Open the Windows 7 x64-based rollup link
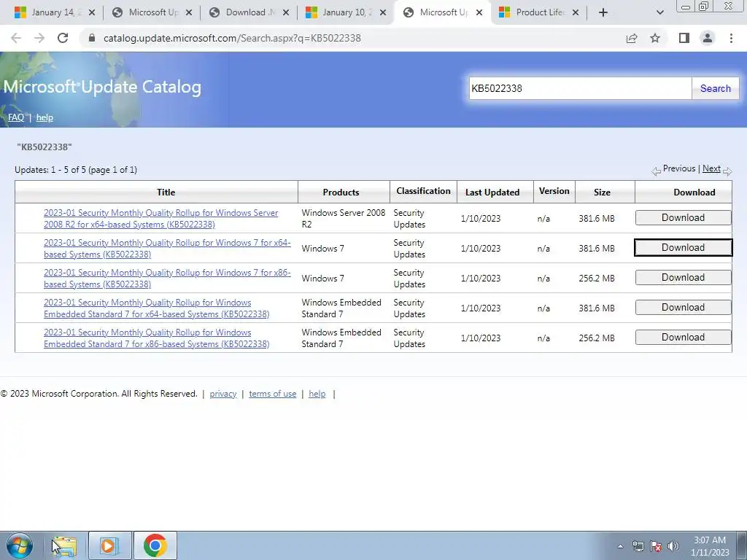This screenshot has height=560, width=747. (167, 249)
